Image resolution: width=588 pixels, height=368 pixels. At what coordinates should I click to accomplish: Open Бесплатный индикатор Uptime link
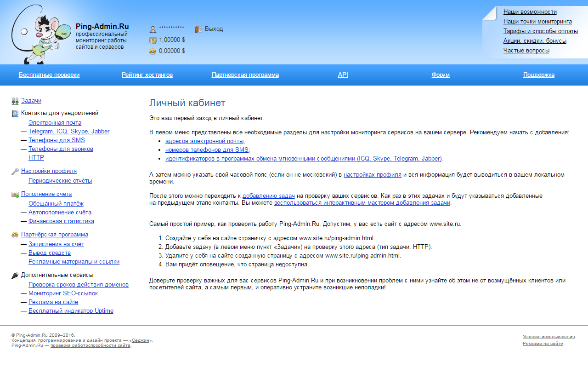pos(71,311)
